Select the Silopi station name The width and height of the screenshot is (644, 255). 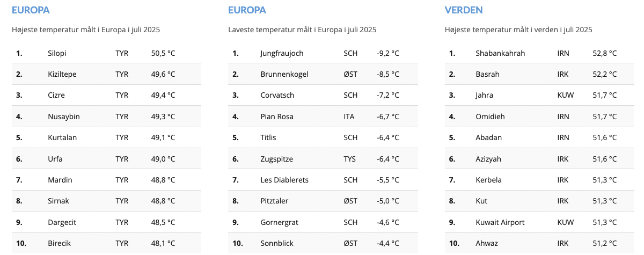[x=57, y=53]
